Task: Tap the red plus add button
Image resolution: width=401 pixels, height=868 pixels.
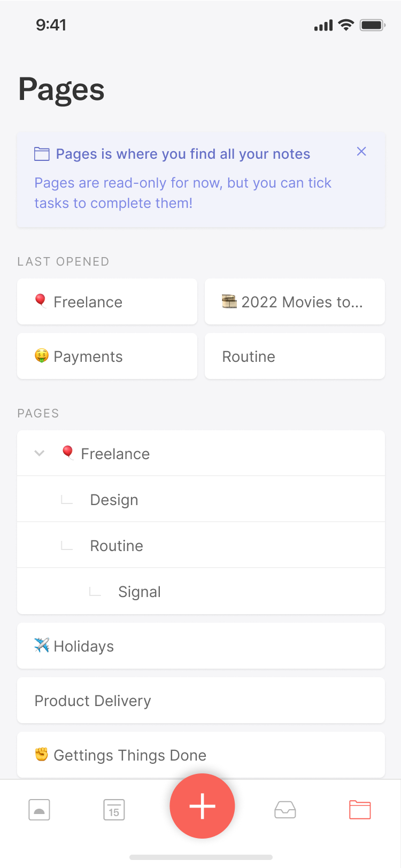Action: pyautogui.click(x=202, y=806)
